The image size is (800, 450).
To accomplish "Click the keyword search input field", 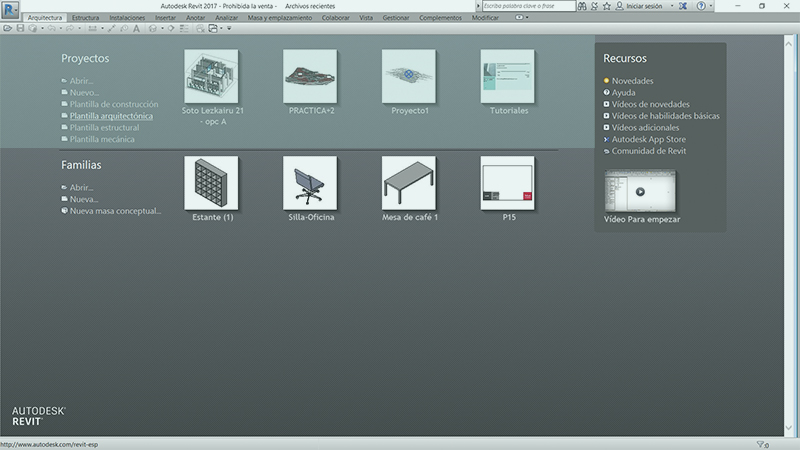I will [x=529, y=6].
